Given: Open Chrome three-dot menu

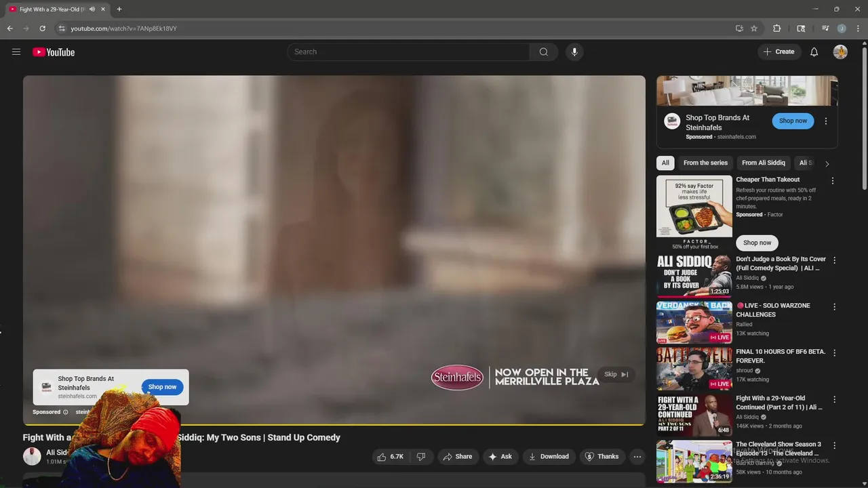Looking at the screenshot, I should pos(858,28).
